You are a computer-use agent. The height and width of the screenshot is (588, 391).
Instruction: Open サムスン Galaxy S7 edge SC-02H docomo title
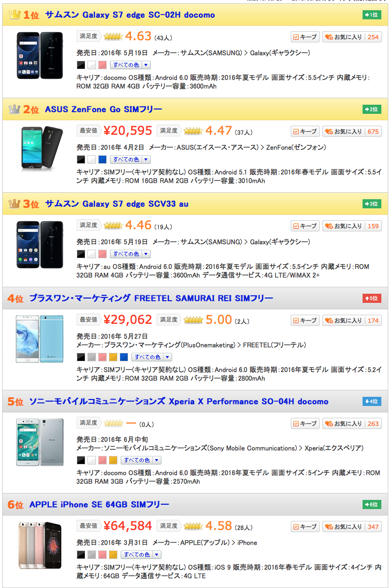pyautogui.click(x=130, y=15)
